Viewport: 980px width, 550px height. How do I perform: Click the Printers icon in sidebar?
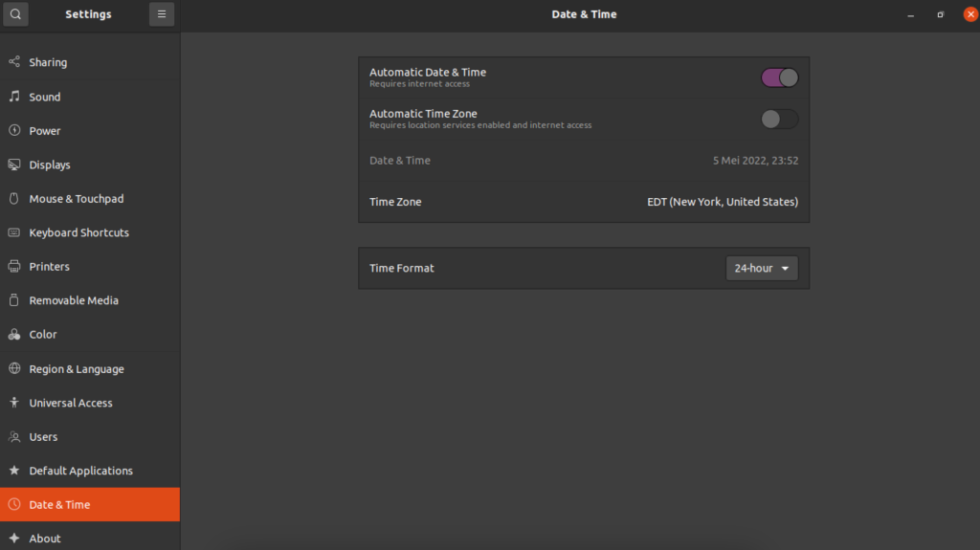pos(14,267)
